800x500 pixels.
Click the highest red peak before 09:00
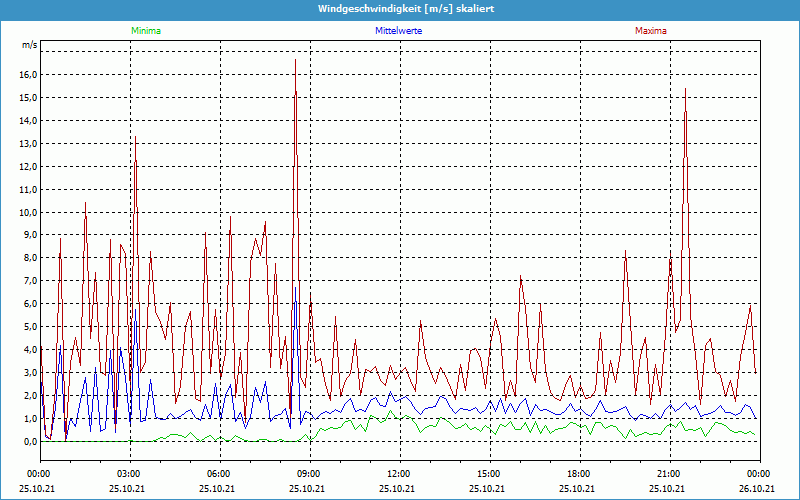(295, 62)
